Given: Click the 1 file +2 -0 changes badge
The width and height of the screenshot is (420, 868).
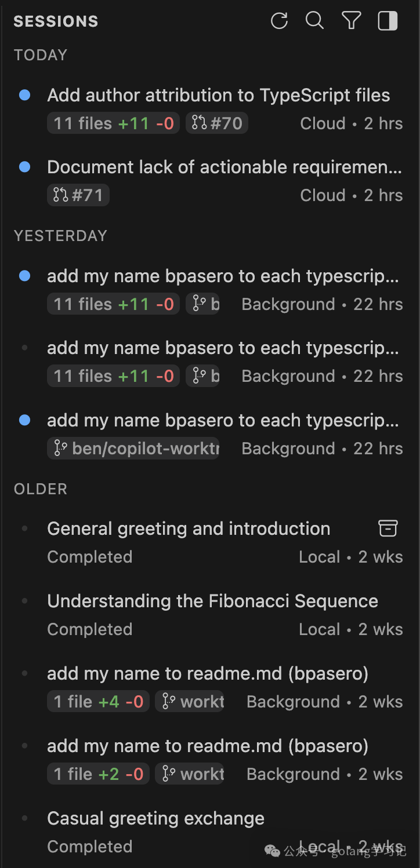Looking at the screenshot, I should [99, 774].
